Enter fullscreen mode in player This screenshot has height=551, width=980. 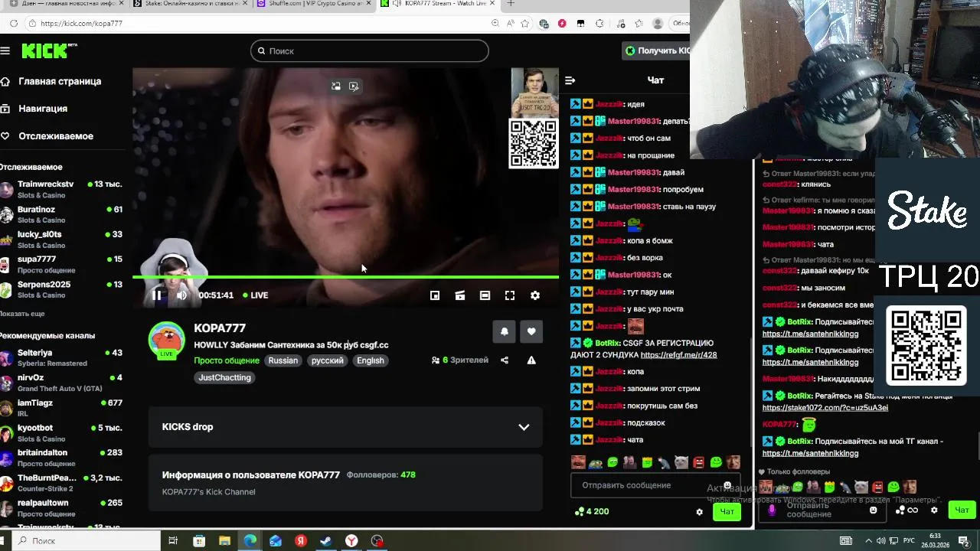coord(510,295)
